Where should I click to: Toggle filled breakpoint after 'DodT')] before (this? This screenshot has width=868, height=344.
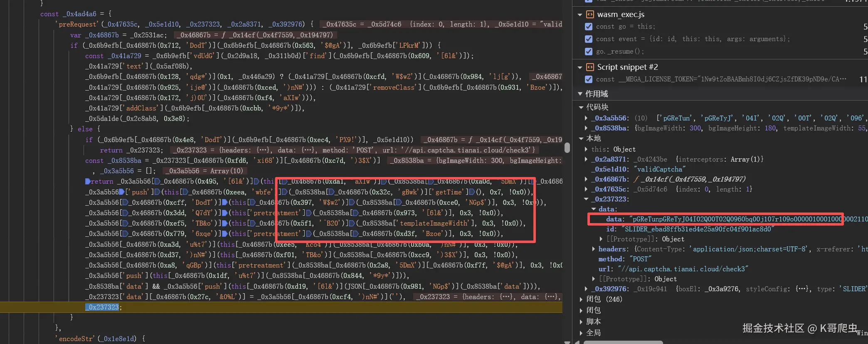click(x=224, y=202)
